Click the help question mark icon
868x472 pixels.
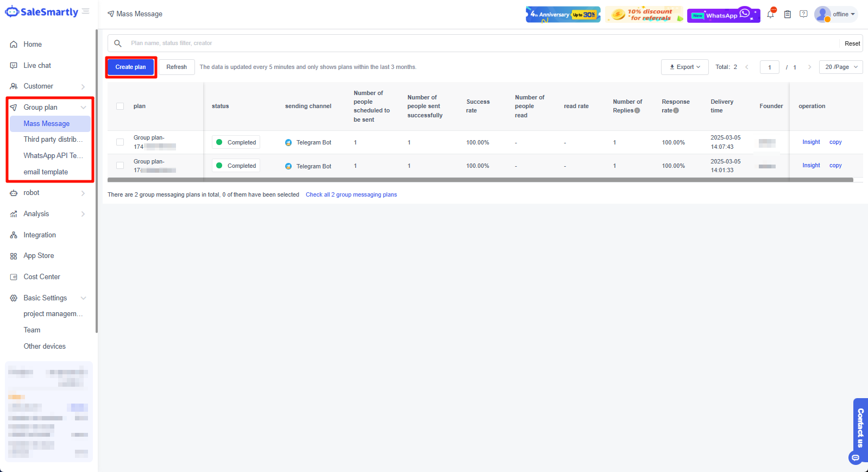tap(803, 14)
